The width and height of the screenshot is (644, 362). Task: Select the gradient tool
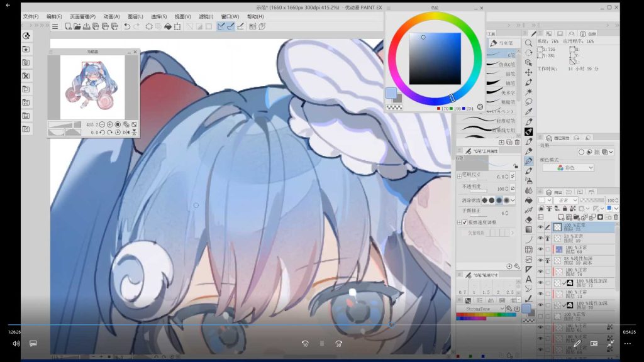528,230
